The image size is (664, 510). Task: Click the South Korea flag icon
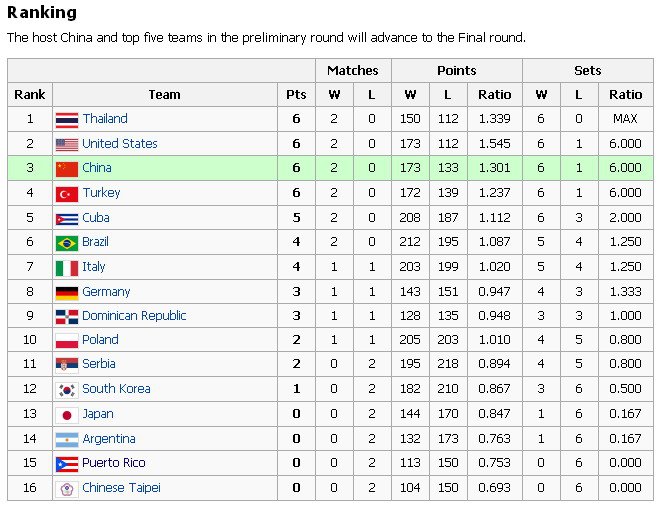click(67, 390)
